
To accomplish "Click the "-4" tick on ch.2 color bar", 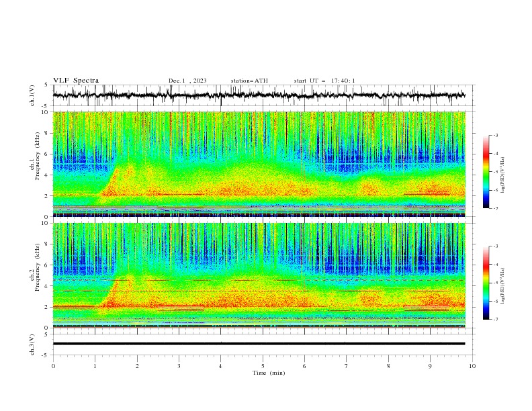I will click(496, 265).
